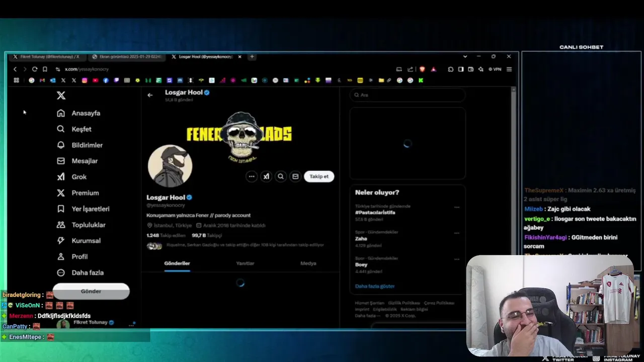Open the browser hamburger menu
644x362 pixels.
tap(509, 69)
